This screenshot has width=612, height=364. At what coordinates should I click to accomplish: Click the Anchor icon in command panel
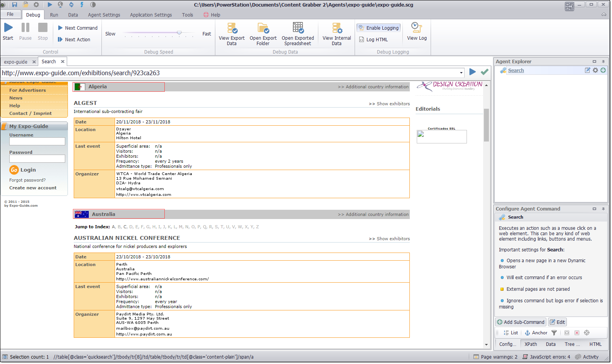536,333
